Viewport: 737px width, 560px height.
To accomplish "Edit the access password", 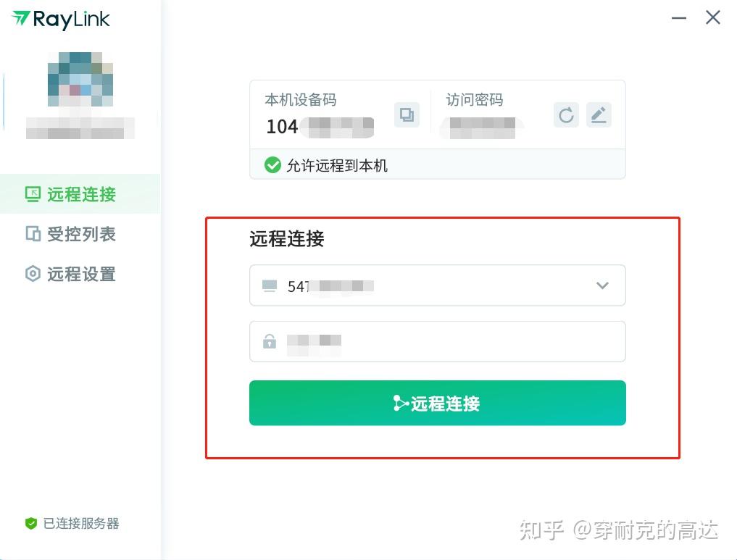I will [x=598, y=114].
